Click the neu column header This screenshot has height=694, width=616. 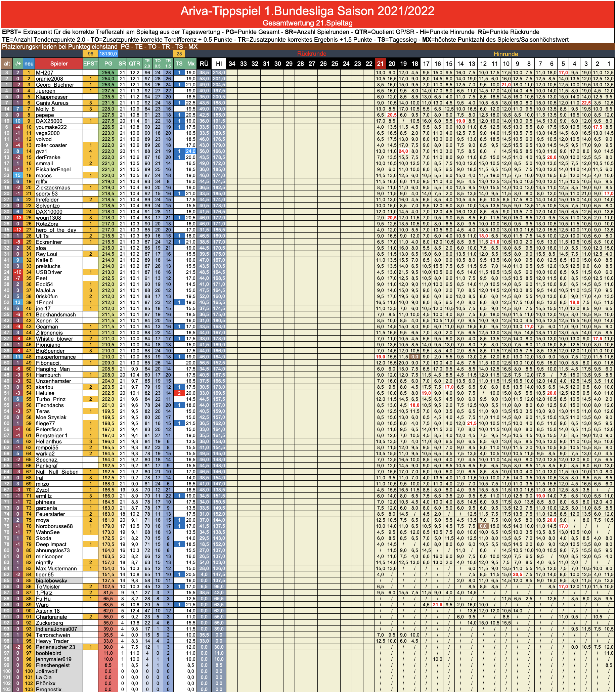click(29, 63)
